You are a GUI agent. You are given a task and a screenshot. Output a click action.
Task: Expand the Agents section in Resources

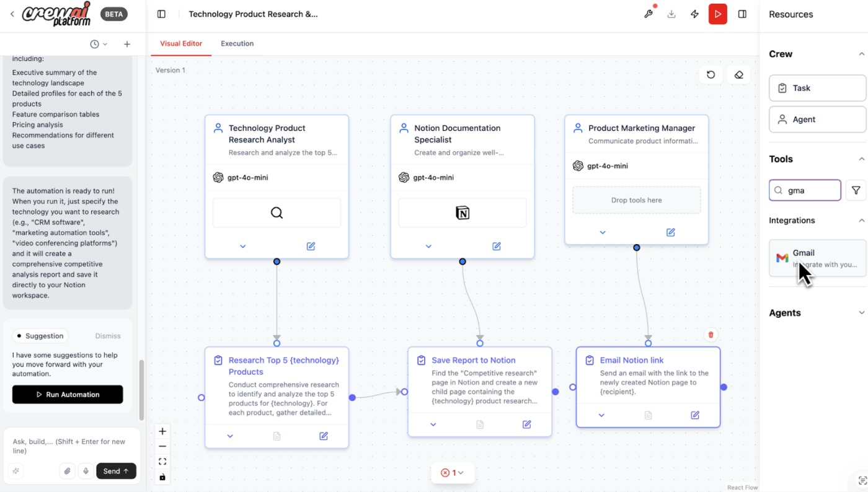(x=861, y=313)
